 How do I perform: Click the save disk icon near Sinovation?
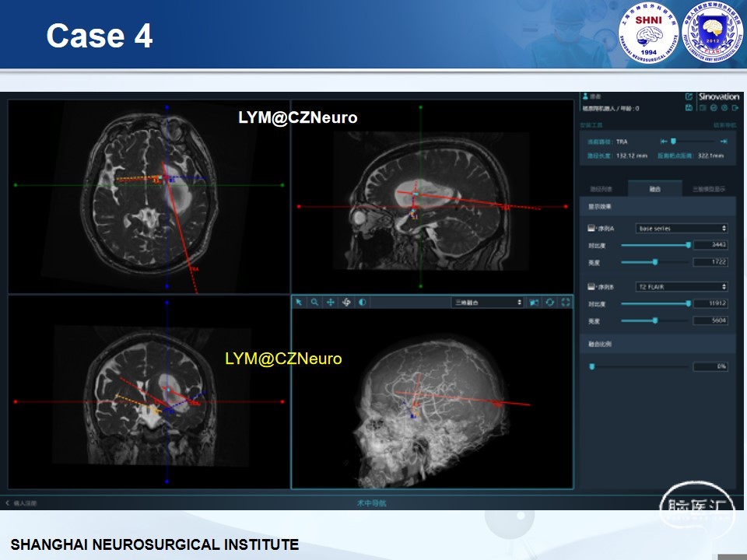[x=689, y=108]
